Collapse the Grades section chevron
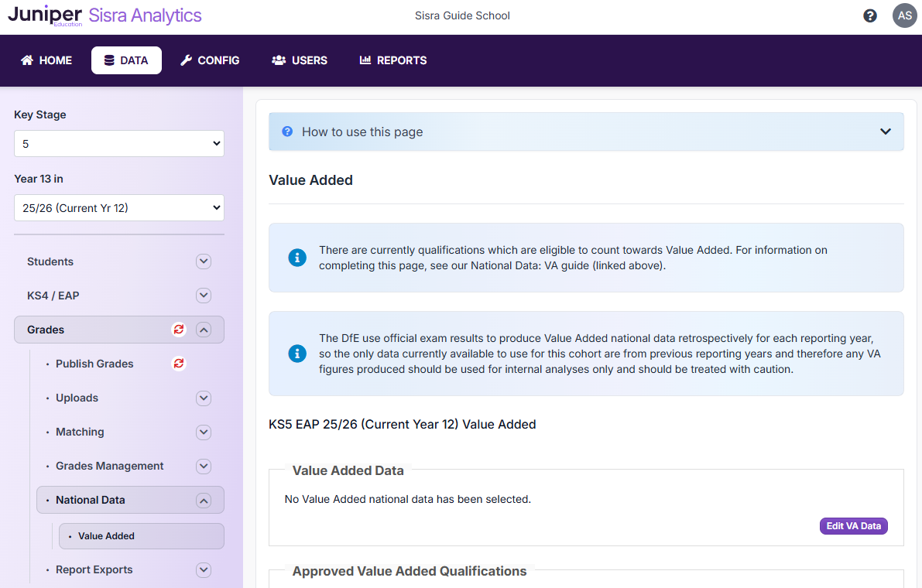922x588 pixels. tap(204, 330)
